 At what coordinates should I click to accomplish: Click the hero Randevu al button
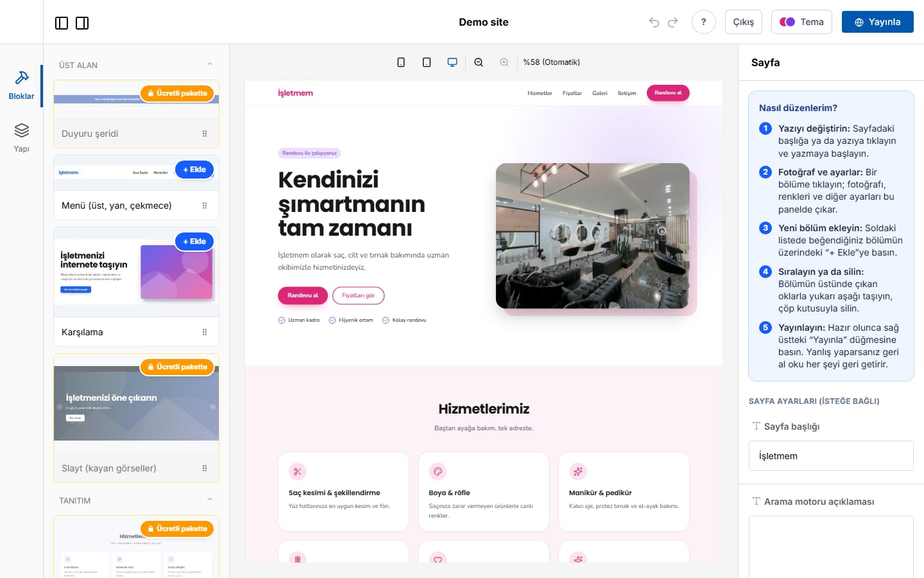pyautogui.click(x=303, y=295)
